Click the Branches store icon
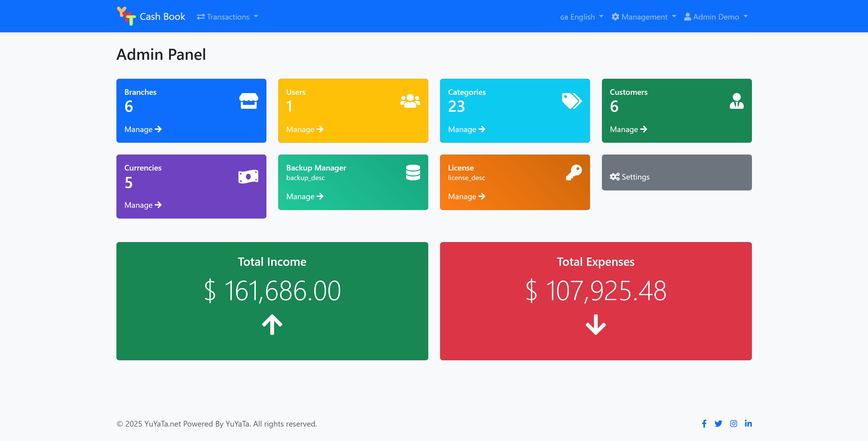This screenshot has width=868, height=441. tap(249, 101)
